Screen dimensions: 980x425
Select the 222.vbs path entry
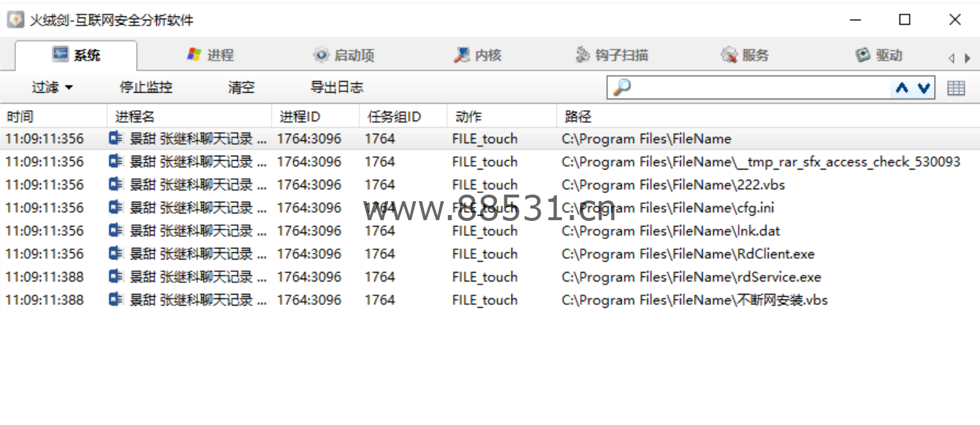point(673,185)
